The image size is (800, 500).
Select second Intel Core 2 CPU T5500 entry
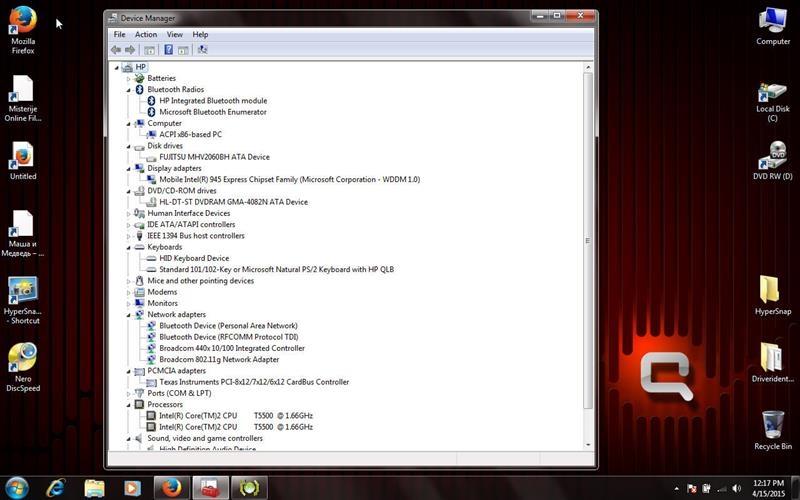click(x=236, y=427)
